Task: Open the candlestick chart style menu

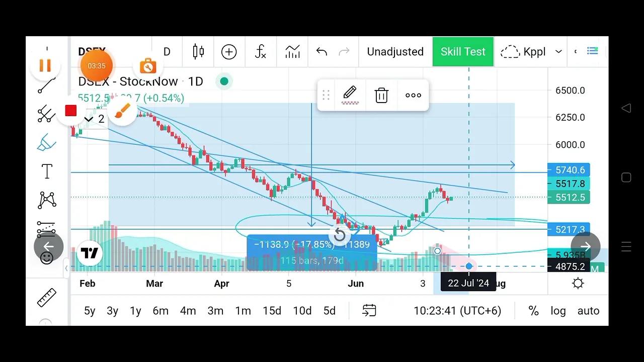Action: pos(198,51)
